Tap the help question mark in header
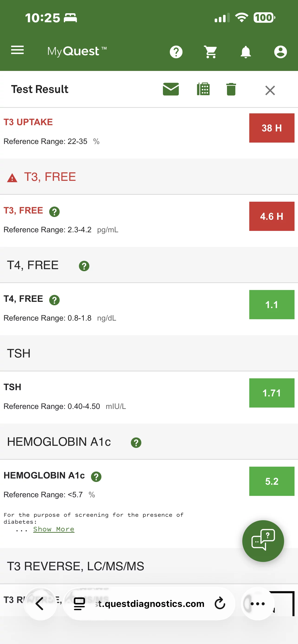Viewport: 298px width, 644px height. point(176,52)
